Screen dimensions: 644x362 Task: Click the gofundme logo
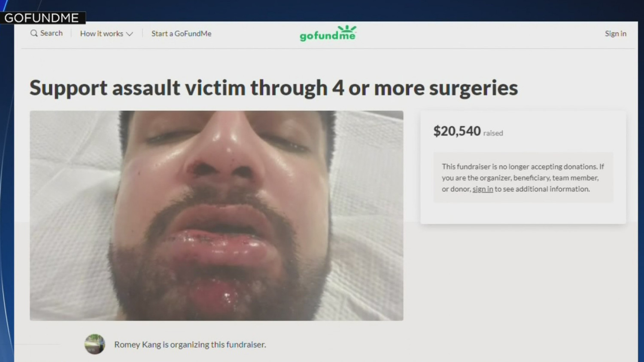click(328, 33)
